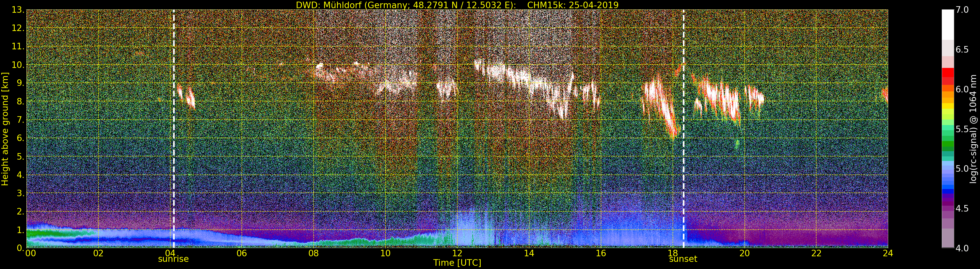This screenshot has height=269, width=980.
Task: Click the height axis tick '8.'
Action: [x=20, y=101]
